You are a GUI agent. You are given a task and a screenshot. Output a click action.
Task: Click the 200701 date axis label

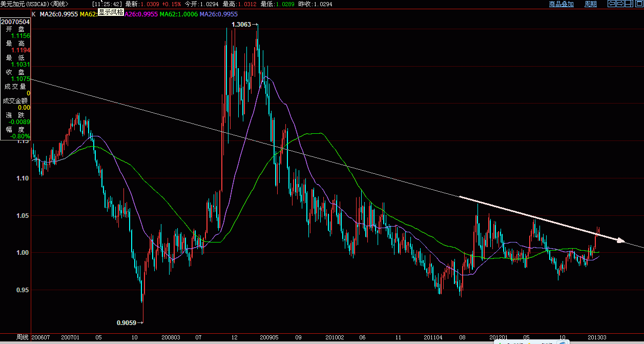(x=70, y=337)
